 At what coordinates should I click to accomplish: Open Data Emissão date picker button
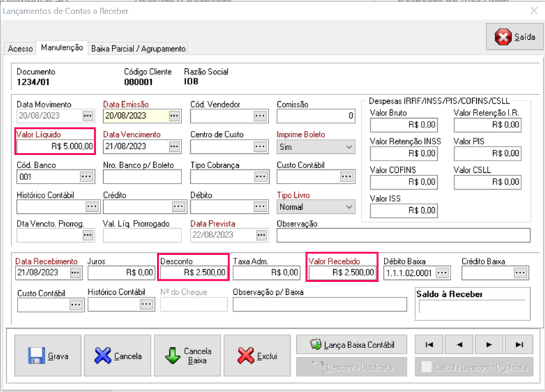click(x=174, y=116)
